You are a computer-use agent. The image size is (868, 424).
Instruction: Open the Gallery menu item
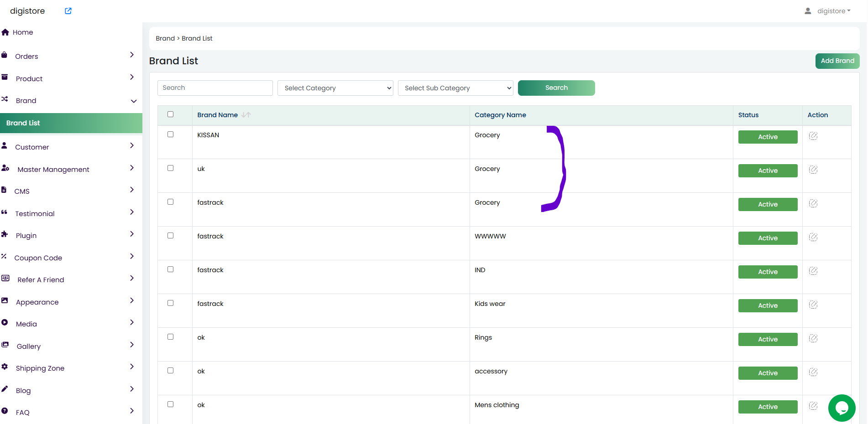pos(29,346)
